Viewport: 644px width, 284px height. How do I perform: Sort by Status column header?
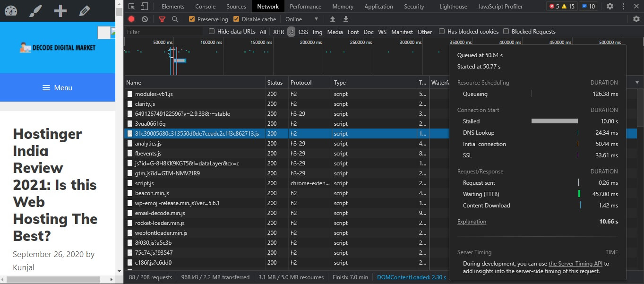(277, 82)
